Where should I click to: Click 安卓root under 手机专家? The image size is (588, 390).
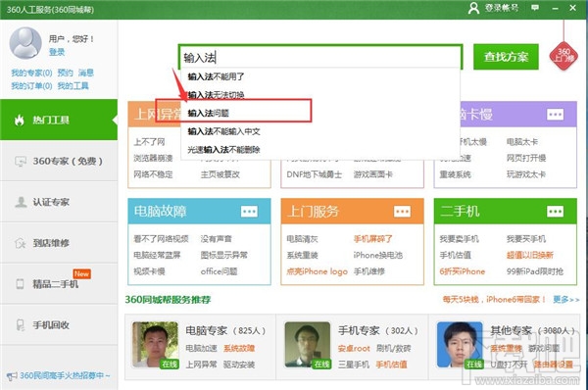[354, 349]
